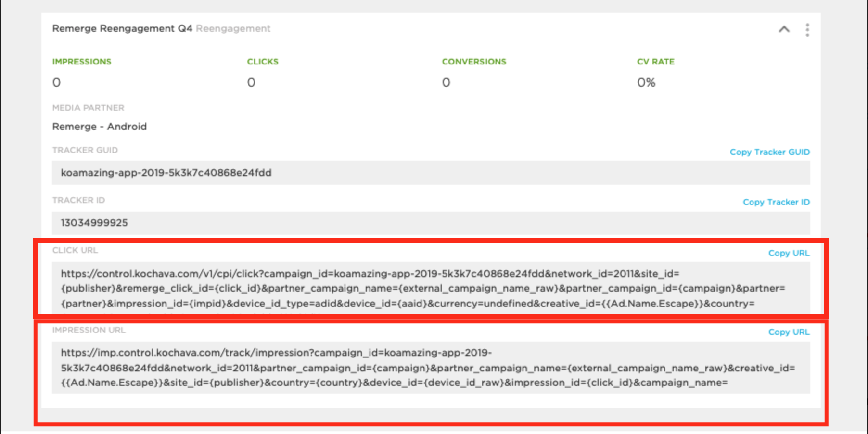The image size is (868, 434).
Task: Collapse the Remerge Reengagement Q4 tracker card
Action: [784, 29]
